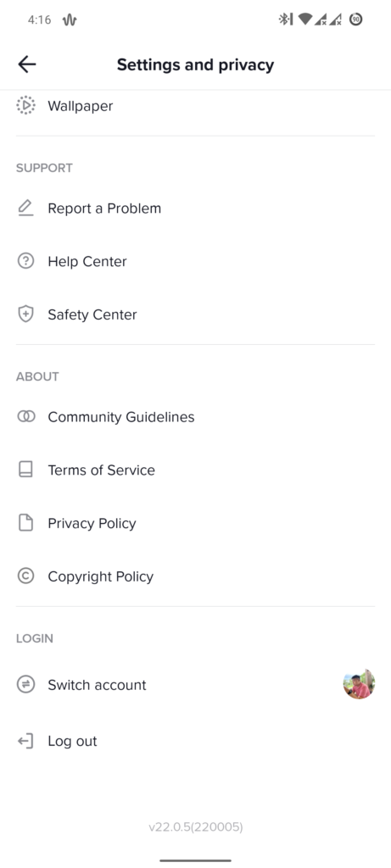View the Terms of Service

(195, 470)
